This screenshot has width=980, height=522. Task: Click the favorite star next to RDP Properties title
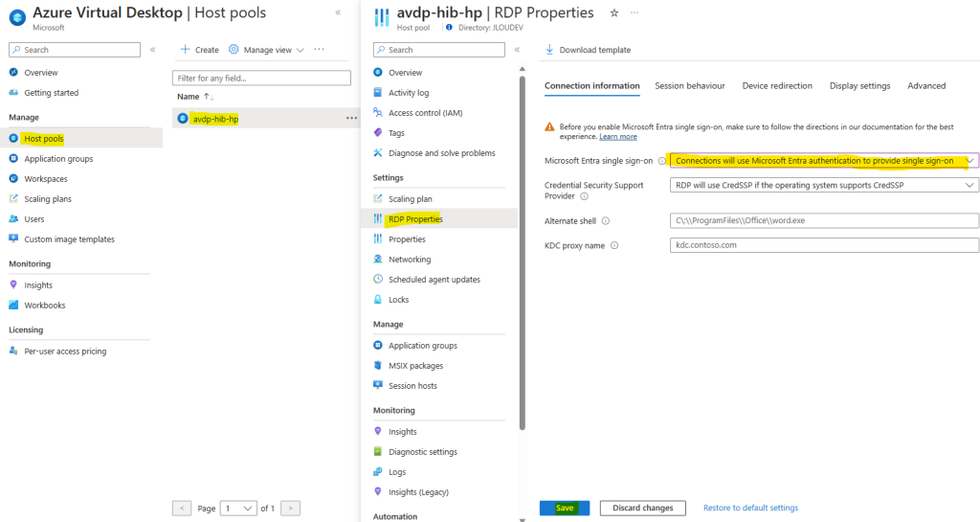pos(614,12)
